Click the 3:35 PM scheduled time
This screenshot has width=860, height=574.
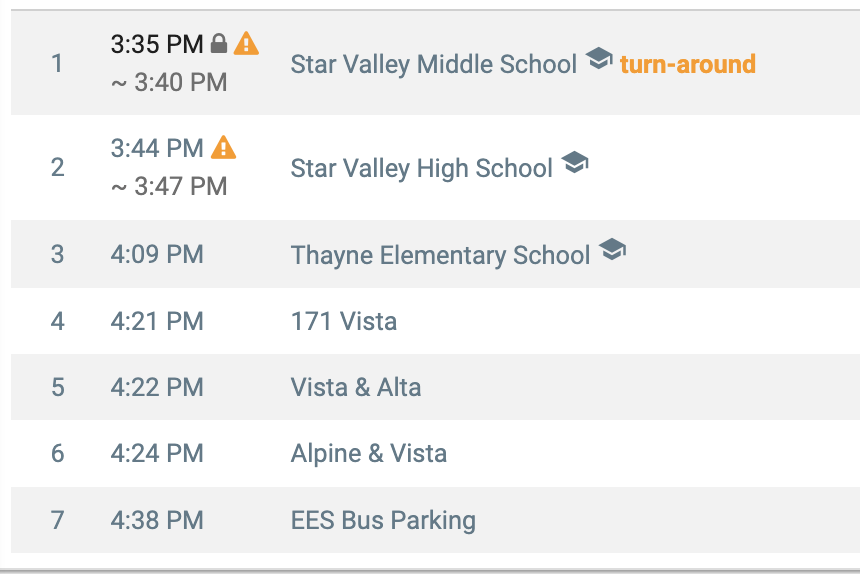[x=157, y=44]
